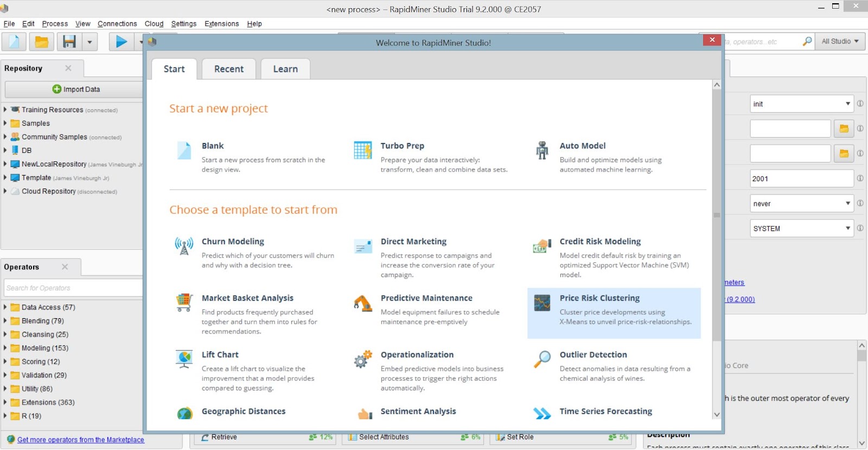The image size is (868, 450).
Task: Run the process with the play icon
Action: [x=122, y=41]
